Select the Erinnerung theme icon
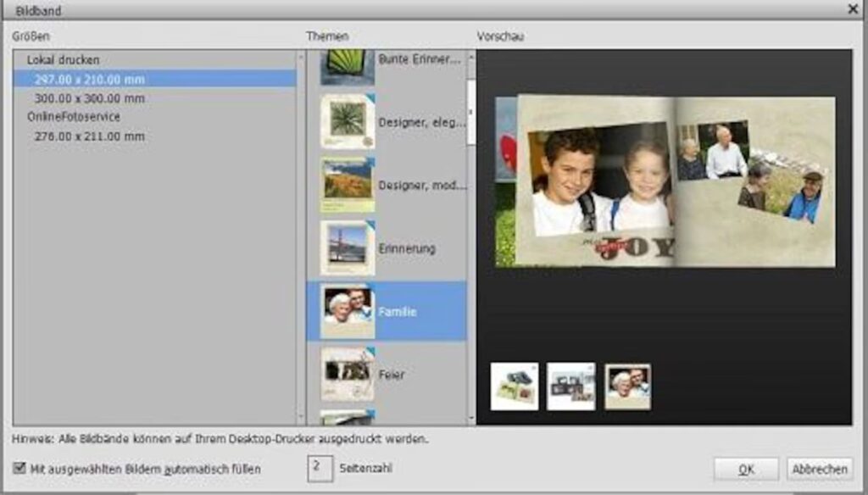 (x=348, y=247)
